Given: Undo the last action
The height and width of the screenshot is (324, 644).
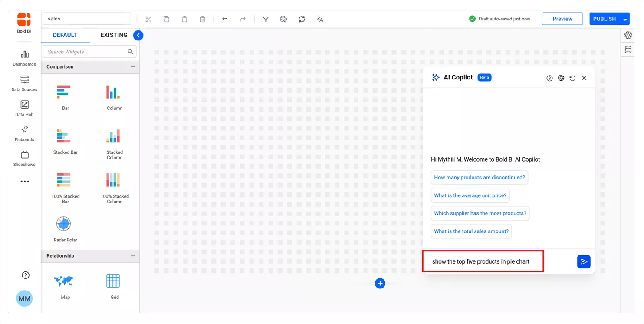Looking at the screenshot, I should (225, 19).
